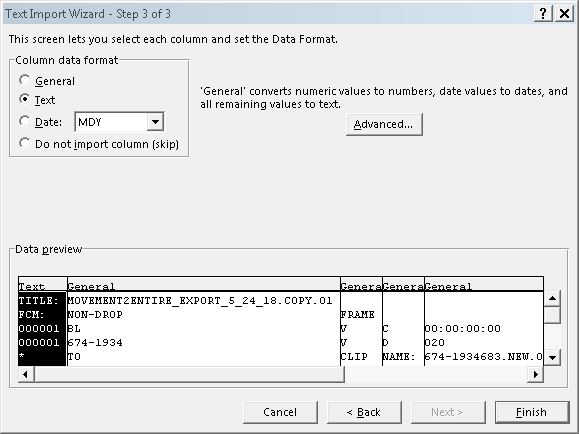Viewport: 579px width, 434px height.
Task: Select the Date radio button
Action: coord(25,121)
